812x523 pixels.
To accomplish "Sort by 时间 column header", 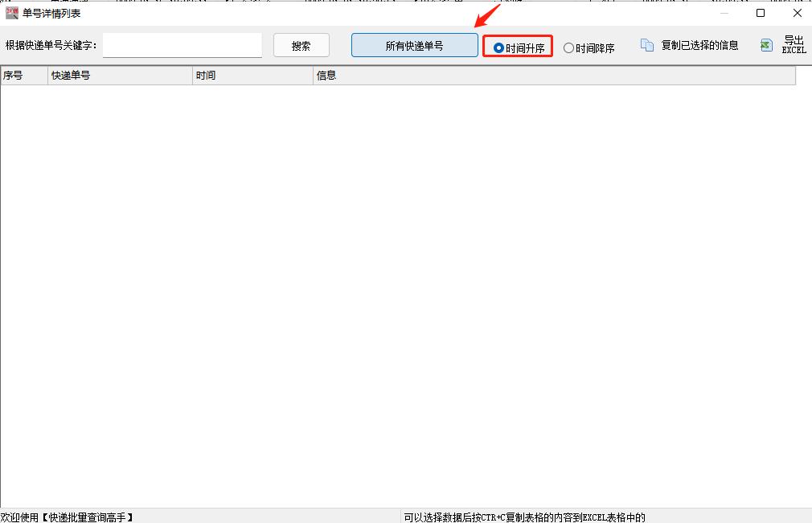I will coord(252,76).
